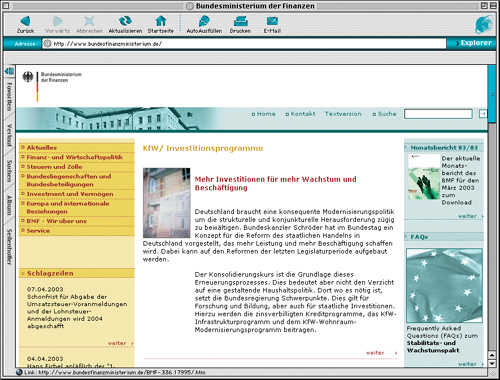This screenshot has height=380, width=500.
Task: Click the Internet Explorer logo
Action: (x=484, y=25)
